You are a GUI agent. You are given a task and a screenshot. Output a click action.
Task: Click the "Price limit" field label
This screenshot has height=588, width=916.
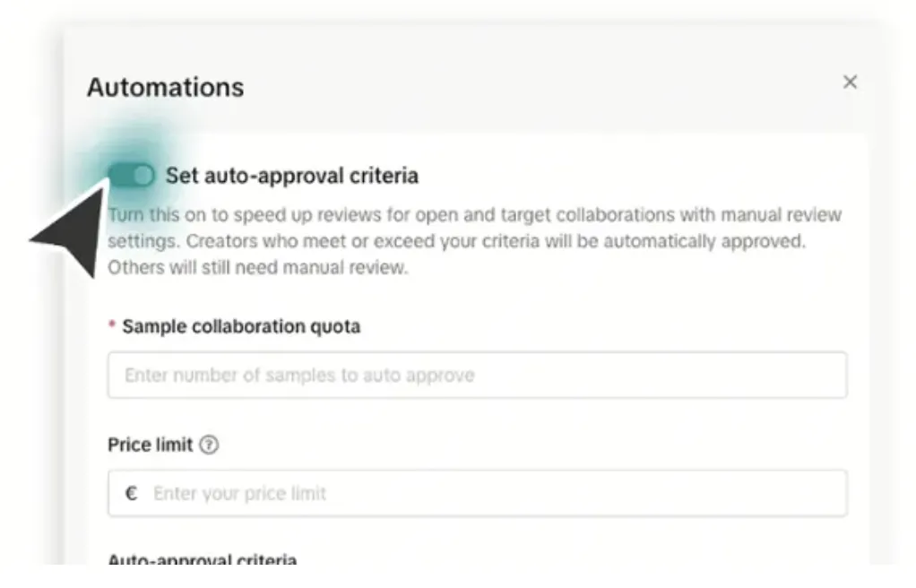click(150, 445)
